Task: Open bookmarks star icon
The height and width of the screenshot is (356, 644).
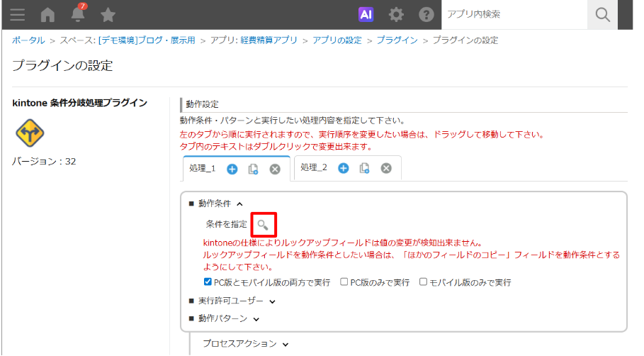Action: pos(108,15)
